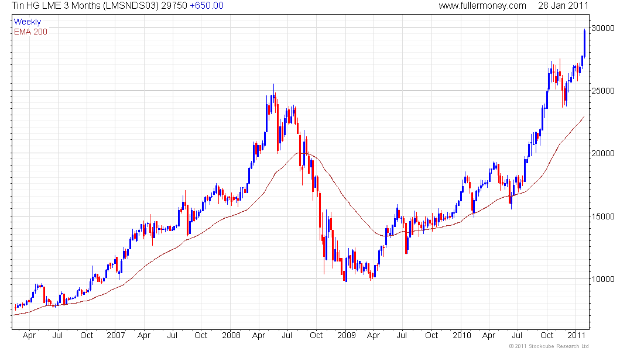644x351 pixels.
Task: Click the '10000' price axis label
Action: tap(603, 279)
